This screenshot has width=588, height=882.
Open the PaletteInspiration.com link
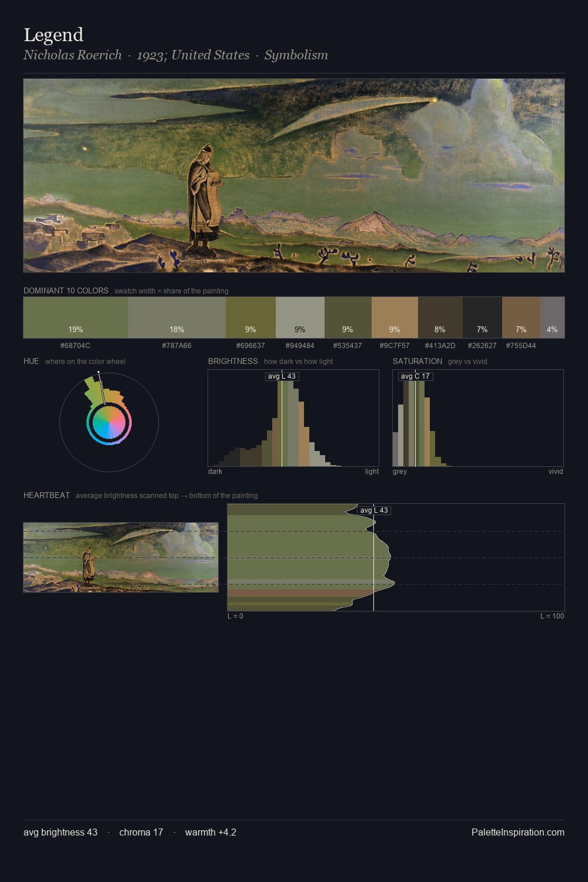[x=518, y=833]
